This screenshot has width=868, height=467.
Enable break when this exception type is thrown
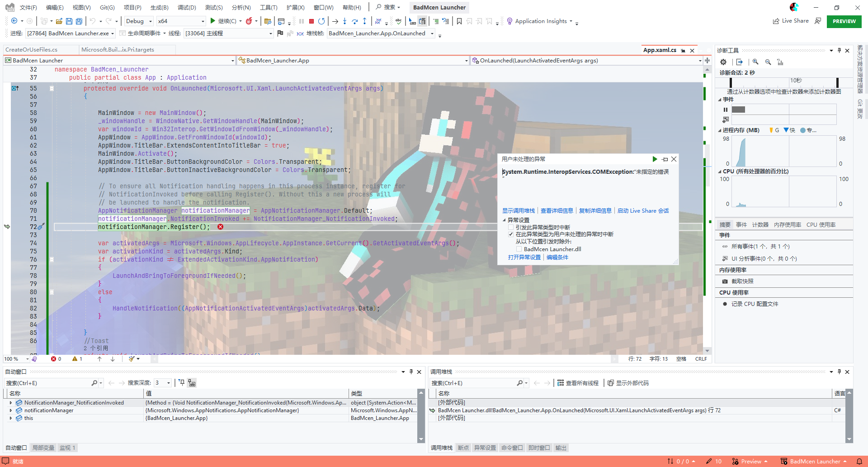click(511, 228)
